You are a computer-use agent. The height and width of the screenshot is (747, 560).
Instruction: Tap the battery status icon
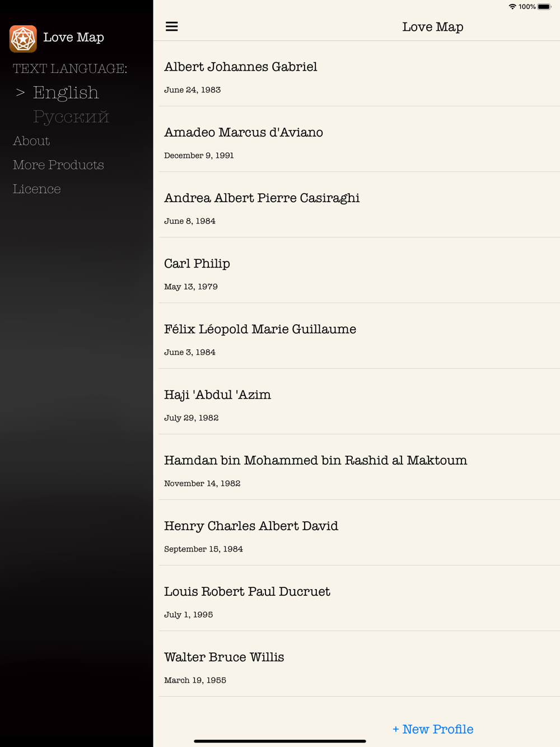click(x=544, y=7)
